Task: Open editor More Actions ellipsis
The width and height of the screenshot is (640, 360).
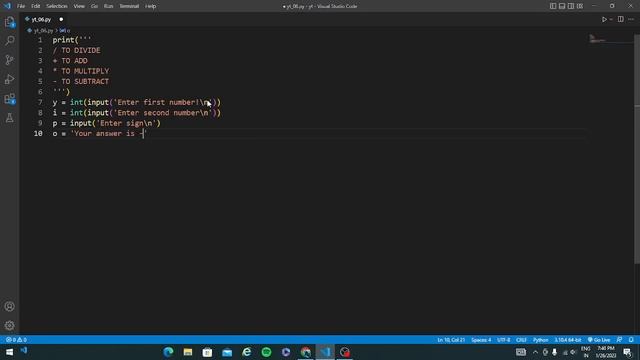Action: [631, 19]
